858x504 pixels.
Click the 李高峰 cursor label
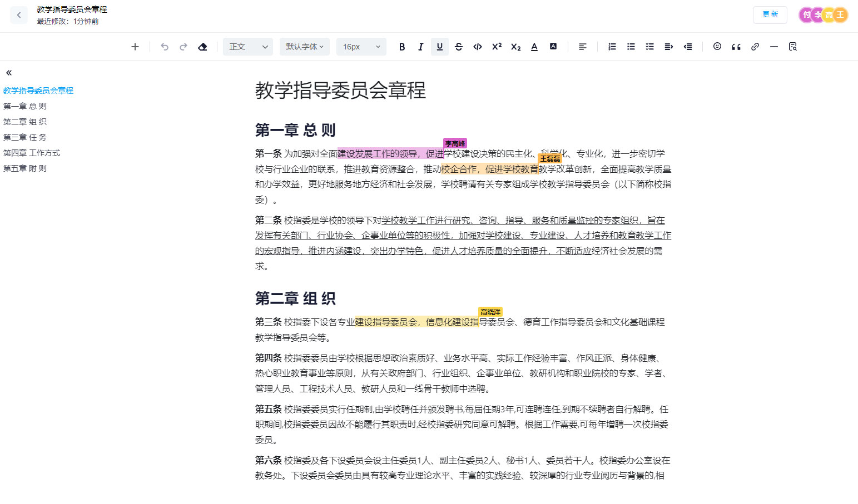tap(455, 143)
